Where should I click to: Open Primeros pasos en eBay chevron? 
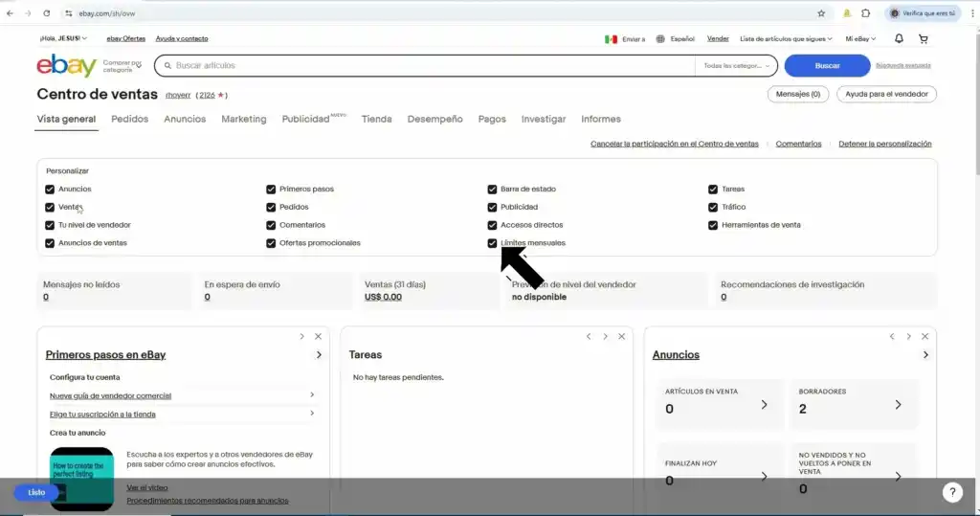[319, 354]
